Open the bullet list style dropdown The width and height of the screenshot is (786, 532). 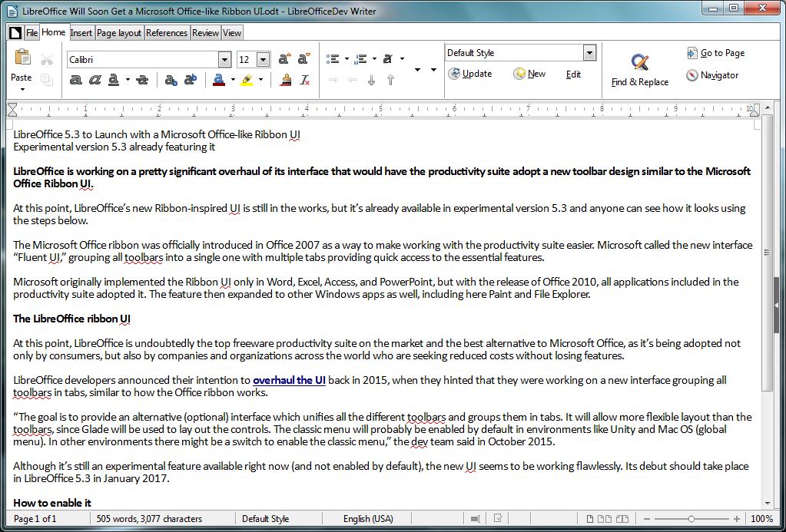coord(347,59)
